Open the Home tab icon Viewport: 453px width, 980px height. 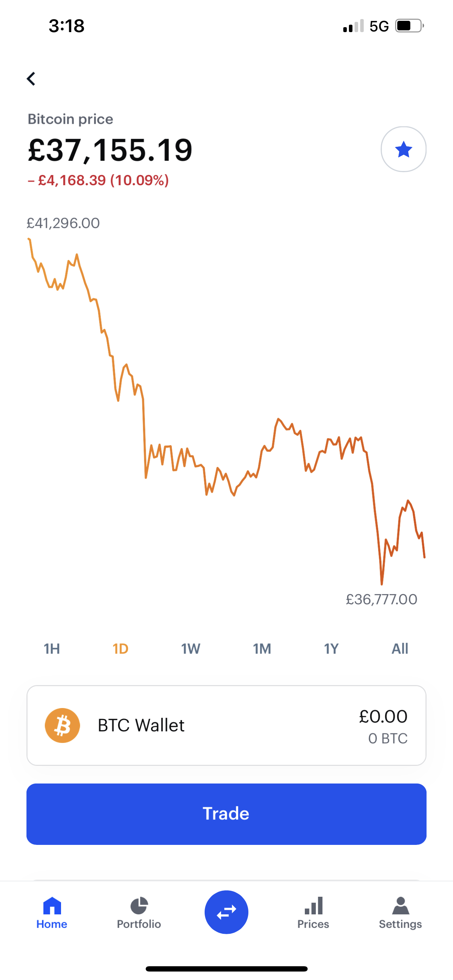[x=52, y=906]
